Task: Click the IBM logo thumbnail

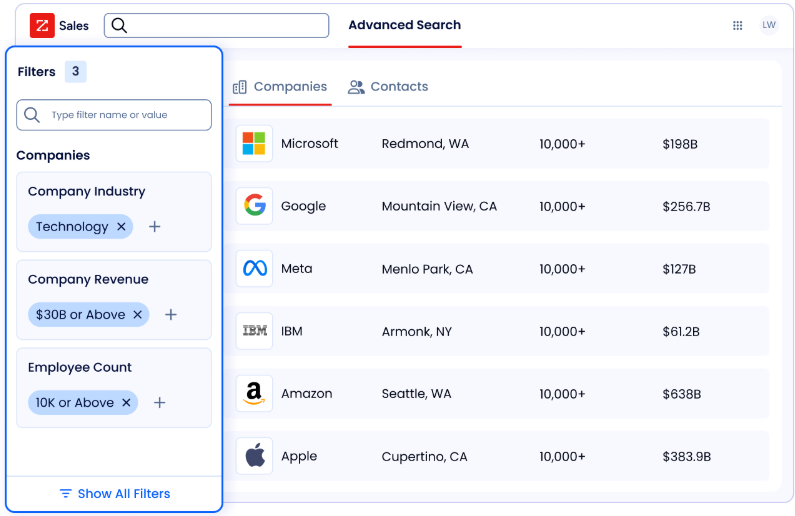Action: click(x=254, y=331)
